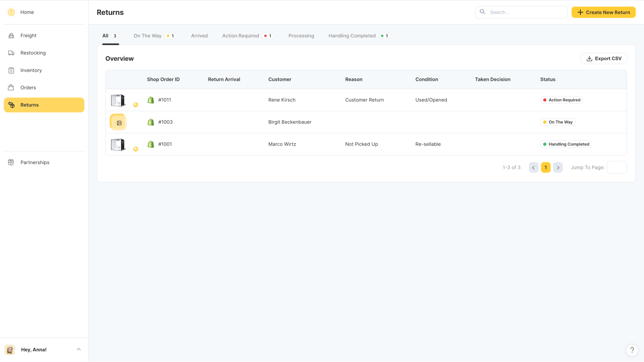The width and height of the screenshot is (644, 362).
Task: Open Orders shopping bag icon
Action: tap(11, 88)
